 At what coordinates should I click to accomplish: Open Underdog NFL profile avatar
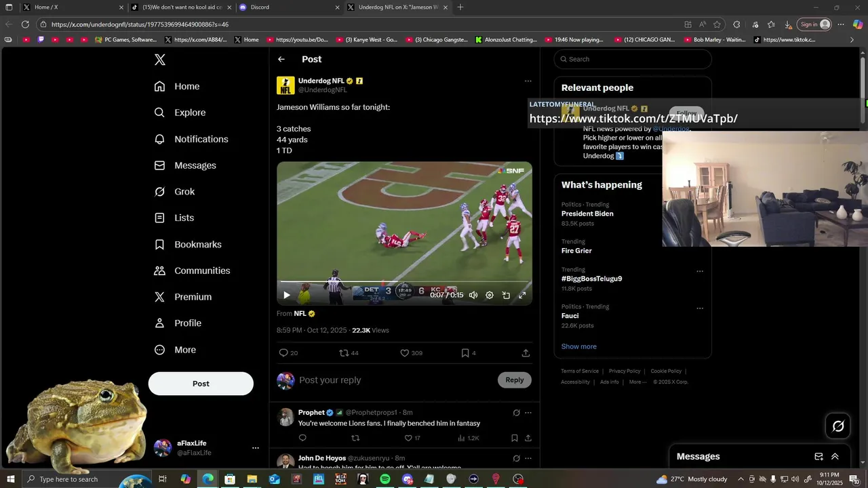(285, 85)
